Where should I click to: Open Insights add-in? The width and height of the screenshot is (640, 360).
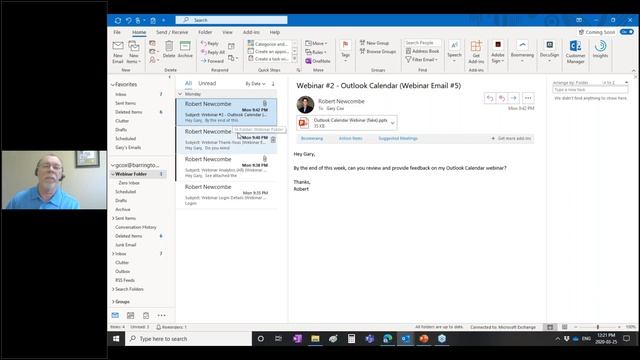pos(600,49)
